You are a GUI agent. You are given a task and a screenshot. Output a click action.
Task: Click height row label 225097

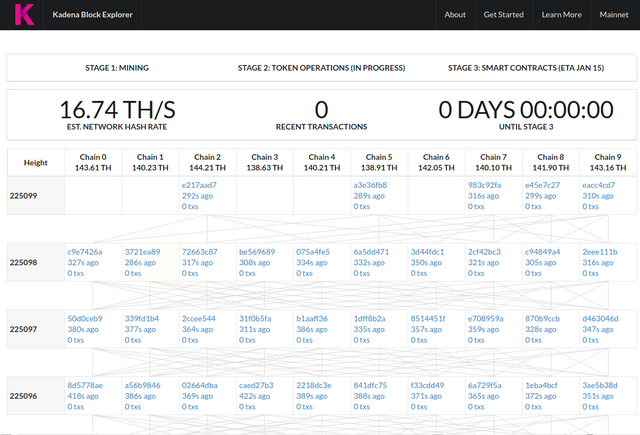click(23, 329)
